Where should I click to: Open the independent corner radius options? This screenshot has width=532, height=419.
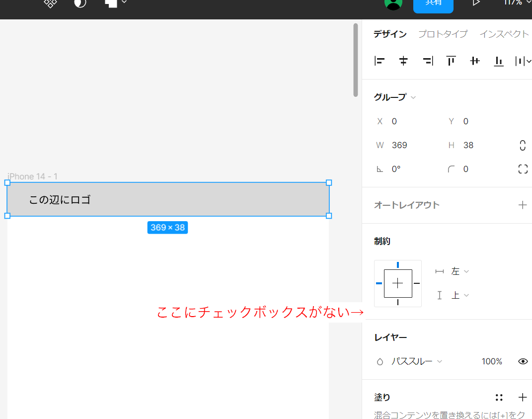[x=523, y=168]
